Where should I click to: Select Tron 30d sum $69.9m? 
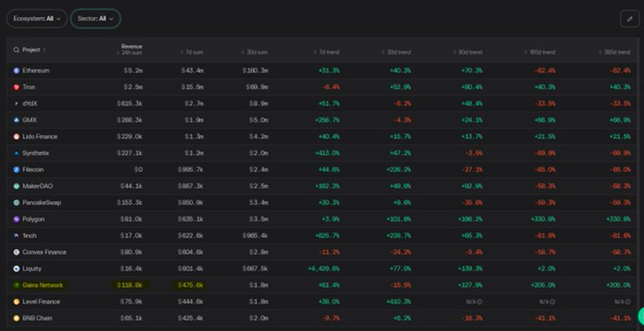pyautogui.click(x=257, y=87)
